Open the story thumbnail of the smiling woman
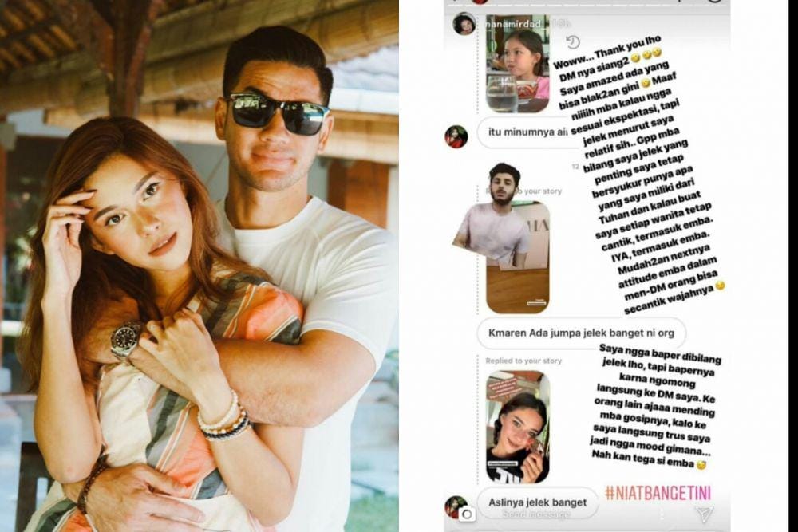This screenshot has height=532, width=798. click(x=518, y=427)
